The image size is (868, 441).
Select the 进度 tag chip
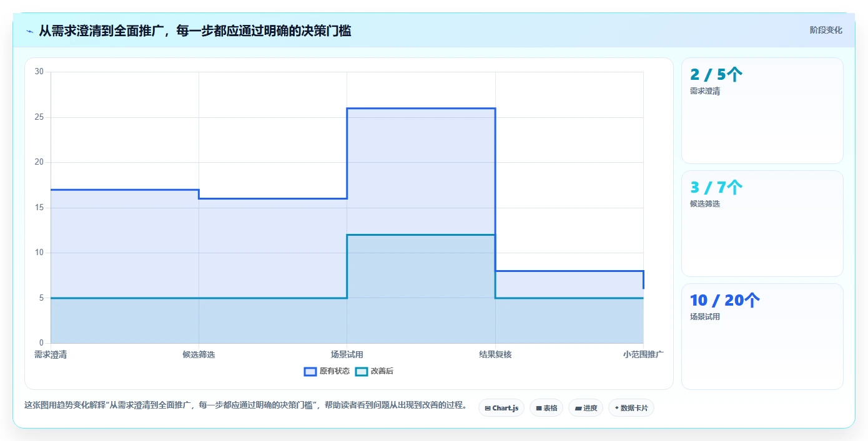(x=586, y=408)
